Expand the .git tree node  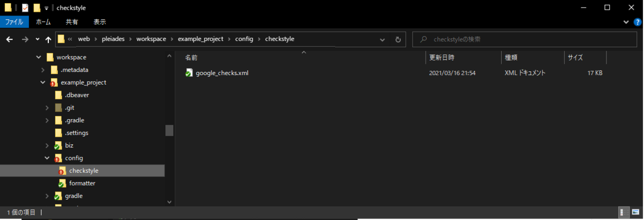click(x=47, y=107)
